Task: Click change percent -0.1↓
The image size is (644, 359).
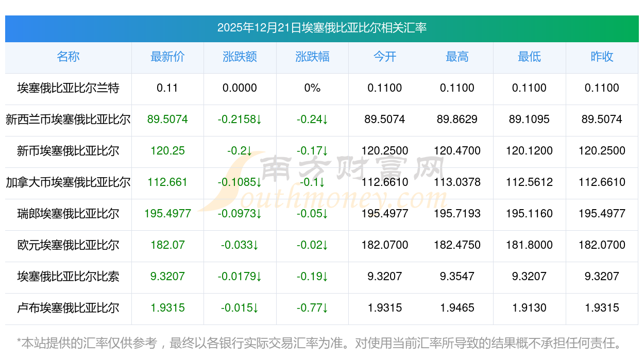Action: [312, 182]
